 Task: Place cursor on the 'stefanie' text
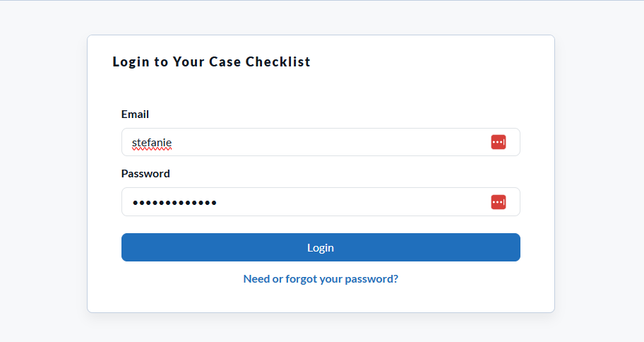[152, 143]
